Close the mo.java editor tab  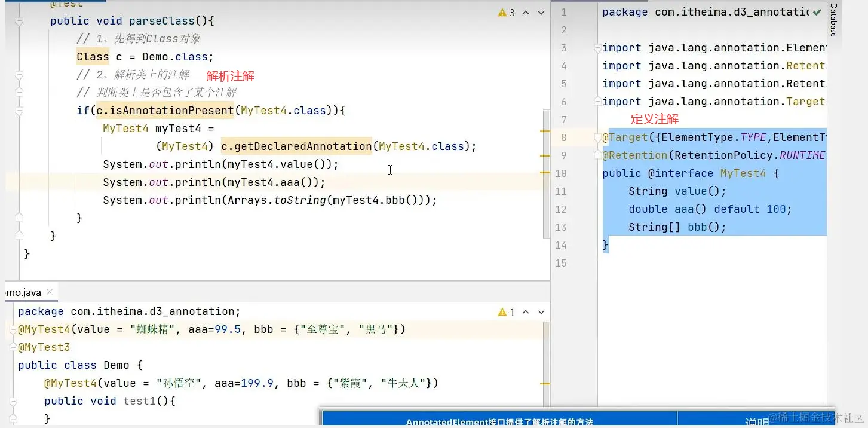pos(50,292)
